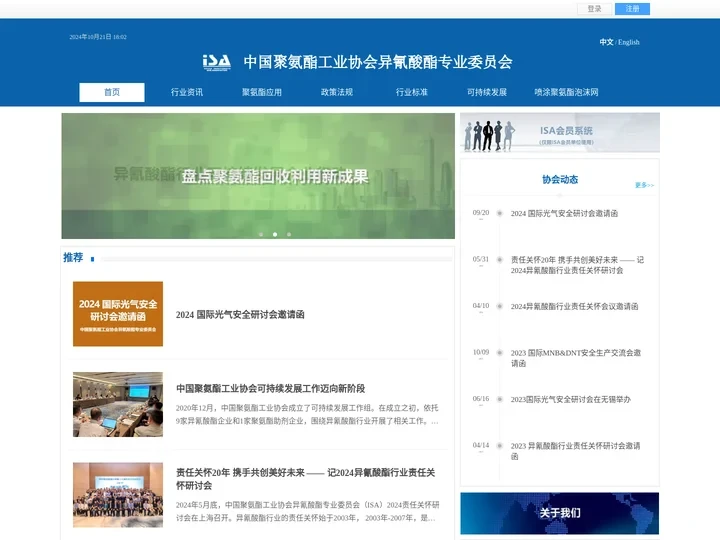Click the timeline bullet beside 05/31 entry

[500, 259]
